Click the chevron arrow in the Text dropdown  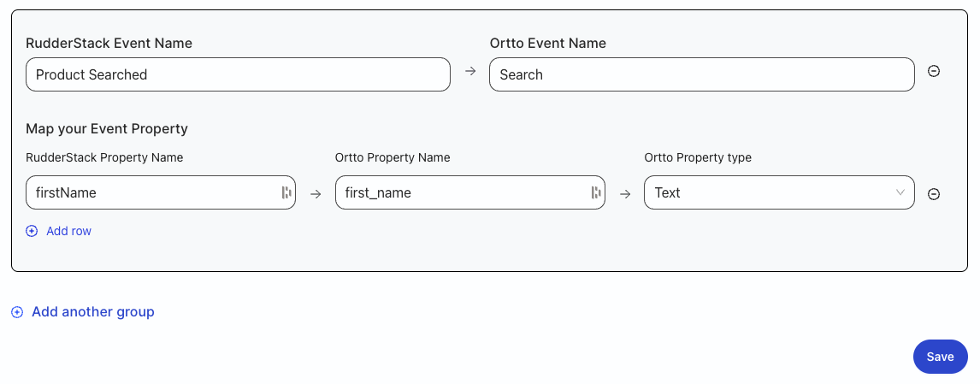900,192
